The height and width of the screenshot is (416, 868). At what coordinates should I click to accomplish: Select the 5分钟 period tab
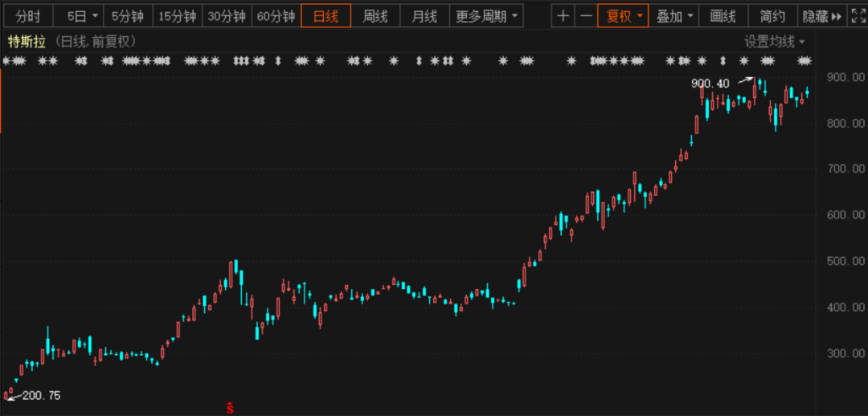(127, 16)
